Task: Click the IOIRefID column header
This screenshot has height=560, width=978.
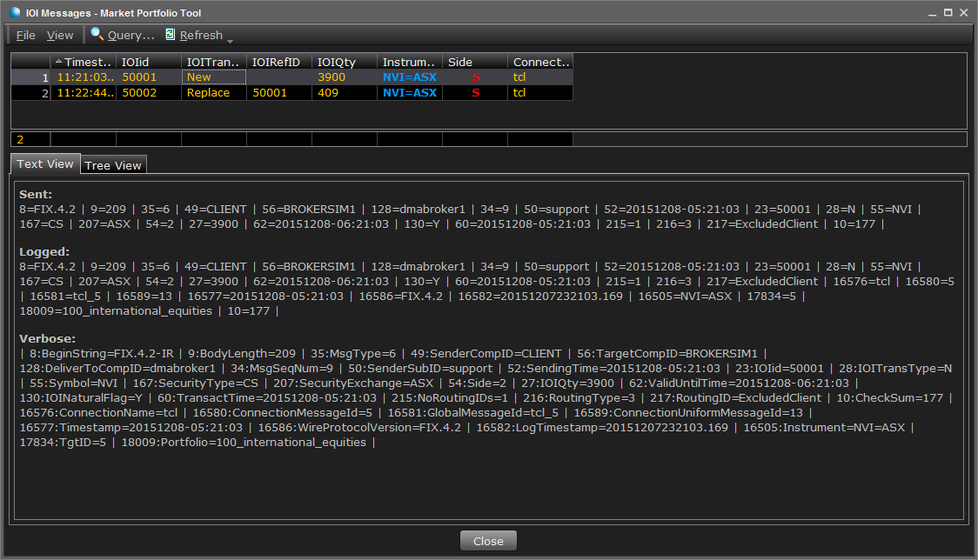Action: point(278,62)
